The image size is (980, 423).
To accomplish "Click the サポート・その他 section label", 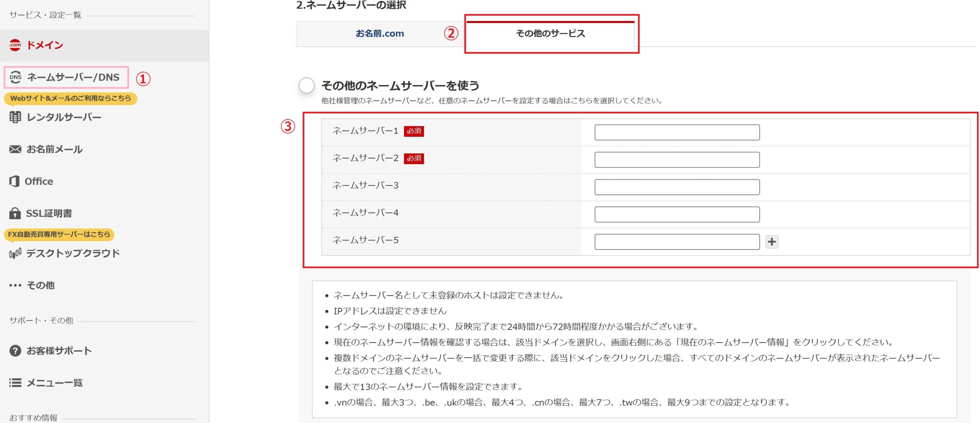I will click(x=41, y=321).
